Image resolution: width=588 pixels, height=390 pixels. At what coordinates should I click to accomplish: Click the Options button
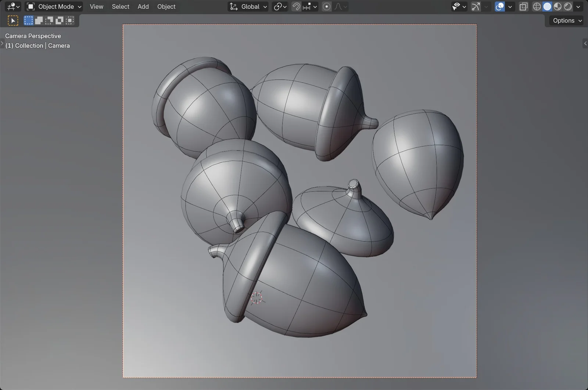(565, 20)
